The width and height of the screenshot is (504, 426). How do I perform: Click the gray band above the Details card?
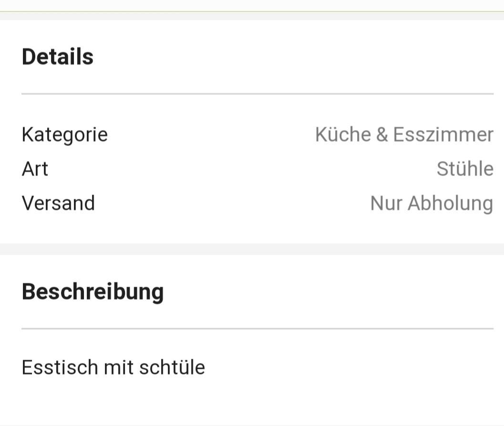click(x=252, y=17)
